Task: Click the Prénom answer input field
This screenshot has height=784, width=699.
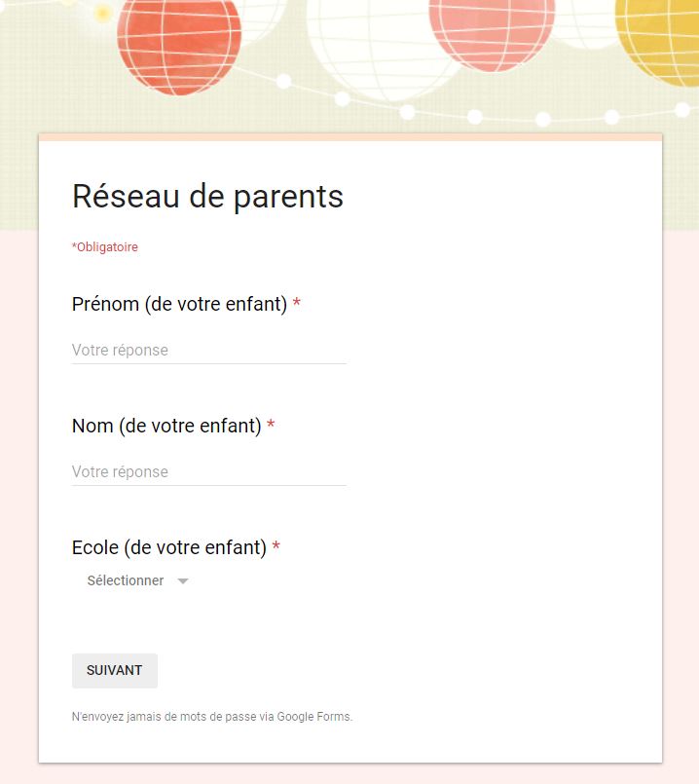Action: 209,350
